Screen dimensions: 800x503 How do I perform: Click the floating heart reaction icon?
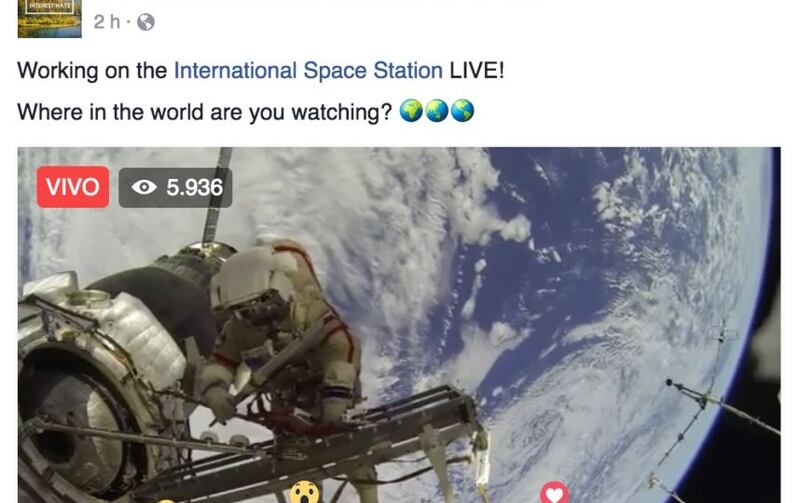tap(554, 493)
